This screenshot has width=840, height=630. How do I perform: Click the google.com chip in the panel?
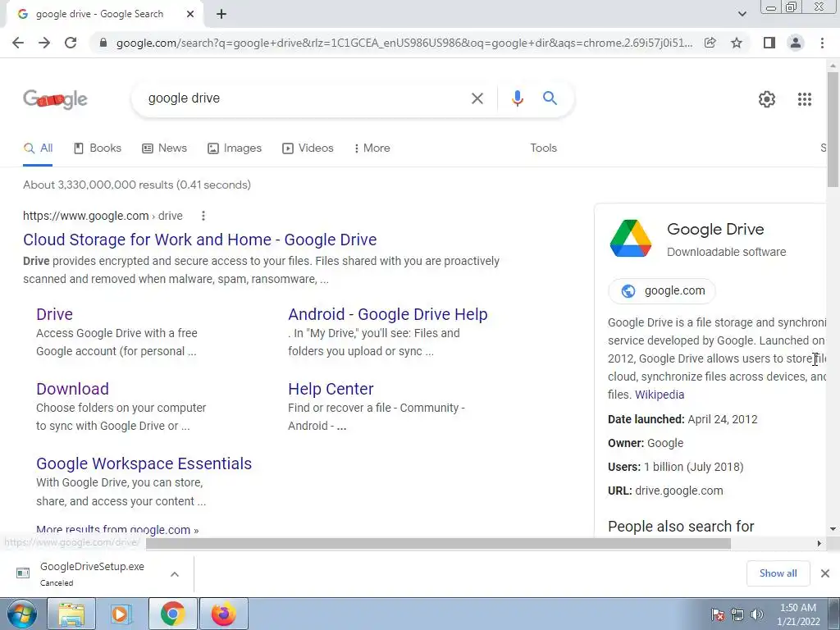coord(662,291)
